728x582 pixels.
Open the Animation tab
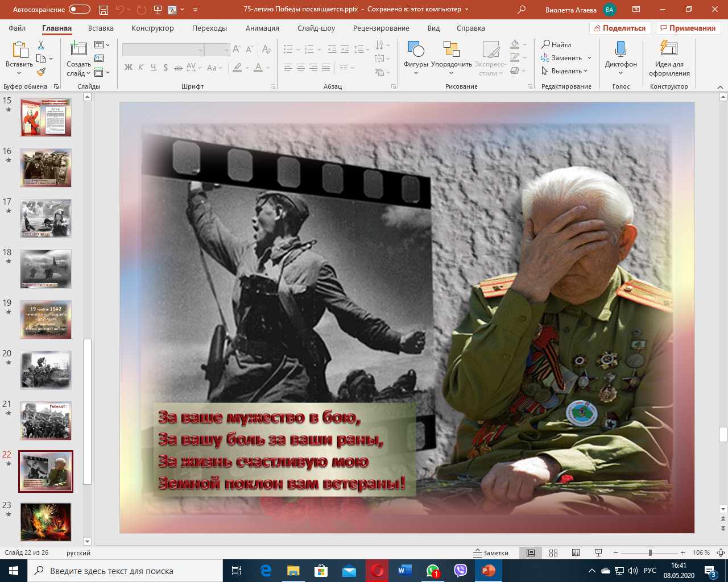[x=262, y=28]
